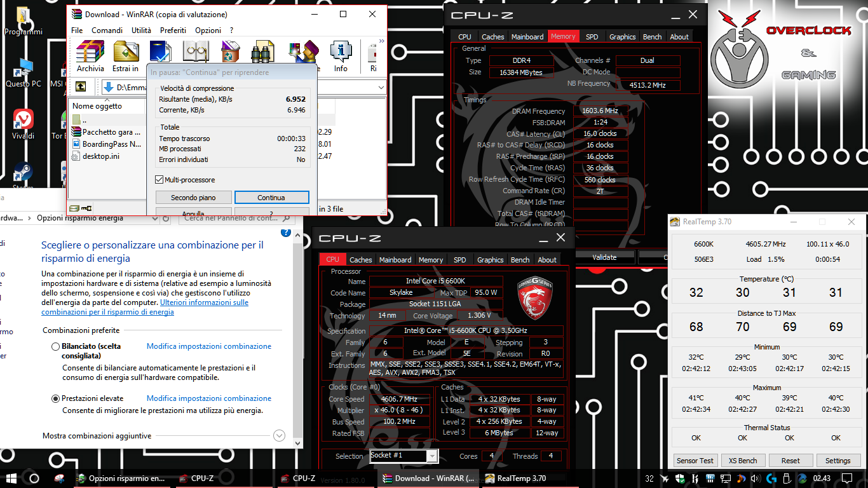Open the WinRAR Wizard icon
The image size is (868, 488).
pos(302,51)
